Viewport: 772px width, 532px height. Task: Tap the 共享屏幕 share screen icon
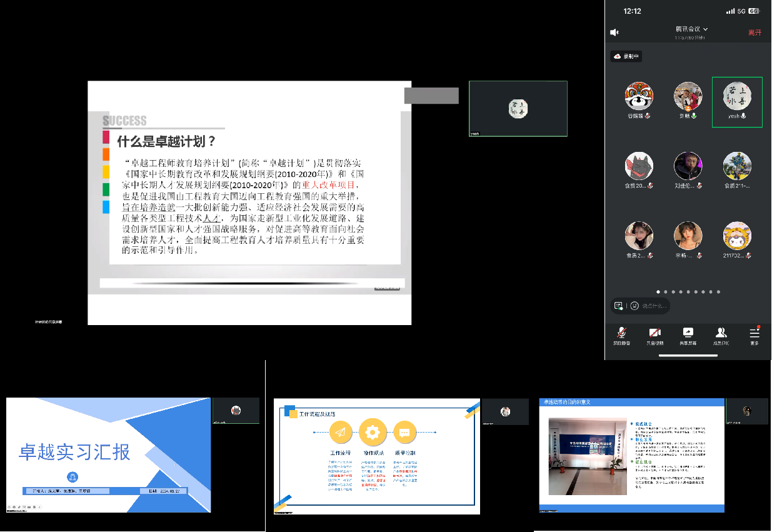[x=688, y=336]
